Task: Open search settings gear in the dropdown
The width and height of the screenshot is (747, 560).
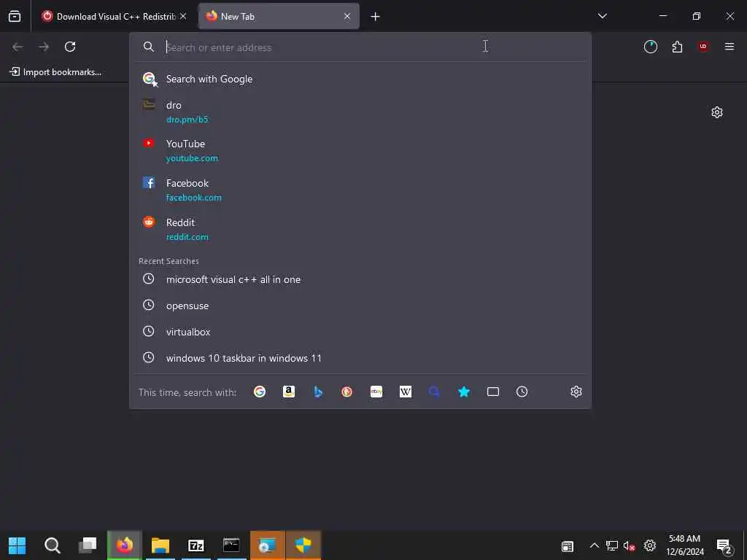Action: pyautogui.click(x=576, y=392)
